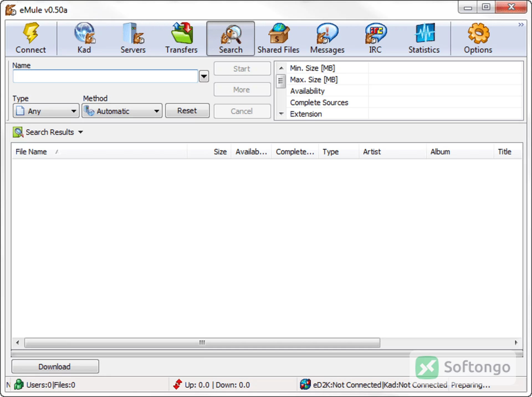
Task: Open the Servers toolbar icon
Action: click(x=133, y=38)
